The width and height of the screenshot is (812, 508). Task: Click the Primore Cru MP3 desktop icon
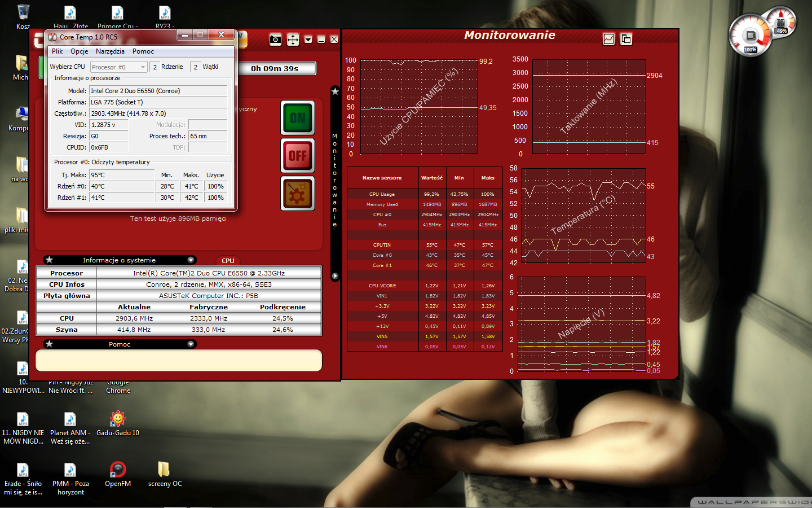tap(117, 17)
